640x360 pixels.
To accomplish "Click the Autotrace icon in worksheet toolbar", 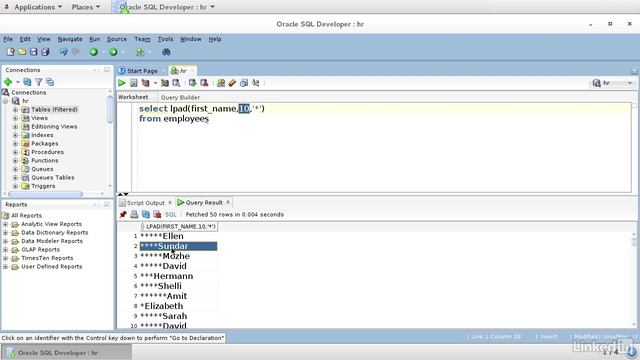I will coord(164,83).
